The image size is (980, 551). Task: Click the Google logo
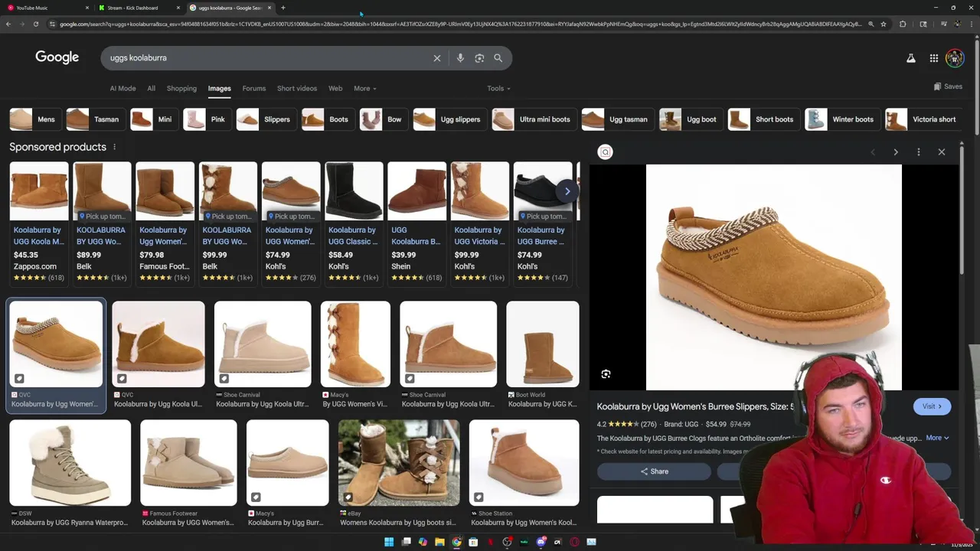pyautogui.click(x=57, y=58)
